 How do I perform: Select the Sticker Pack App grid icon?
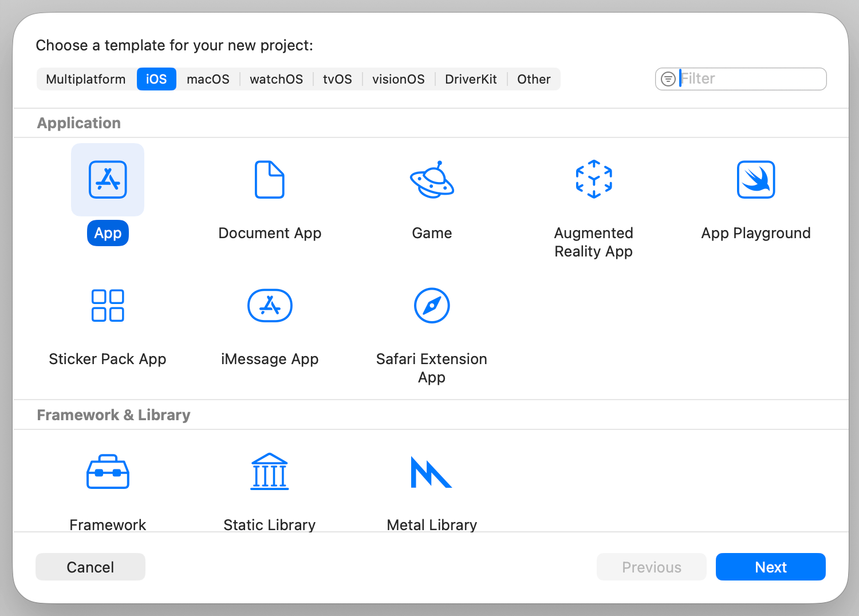tap(108, 305)
